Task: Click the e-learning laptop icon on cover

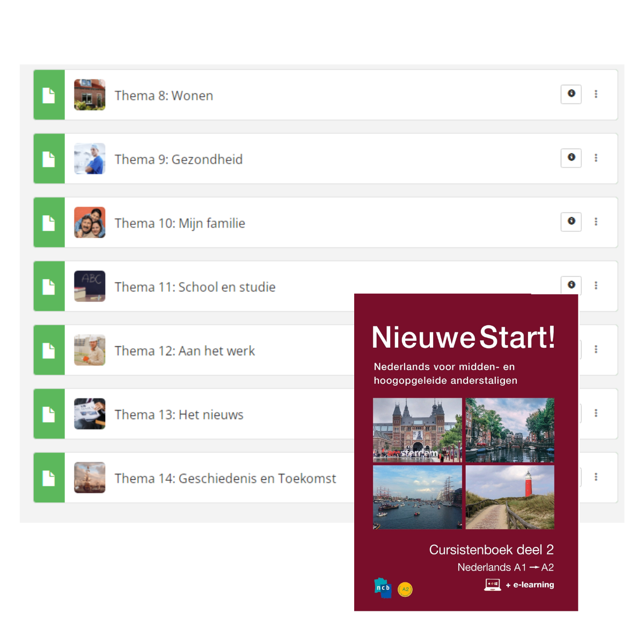Action: [x=493, y=585]
